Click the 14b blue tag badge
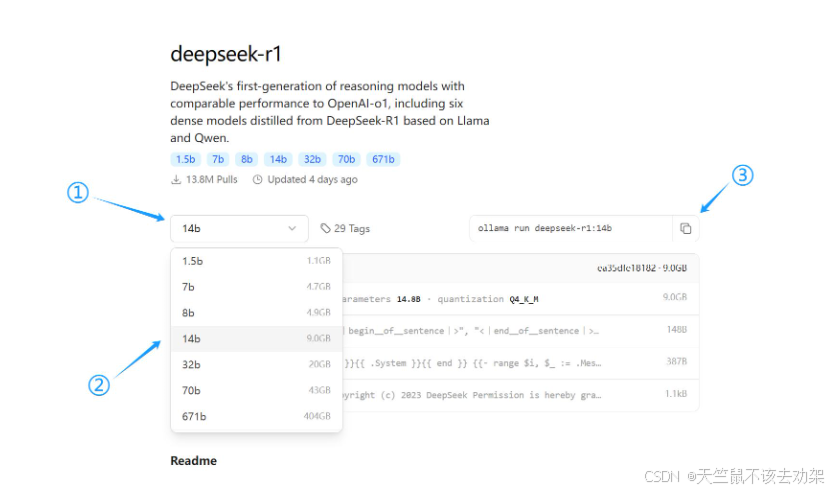This screenshot has width=836, height=492. 278,159
